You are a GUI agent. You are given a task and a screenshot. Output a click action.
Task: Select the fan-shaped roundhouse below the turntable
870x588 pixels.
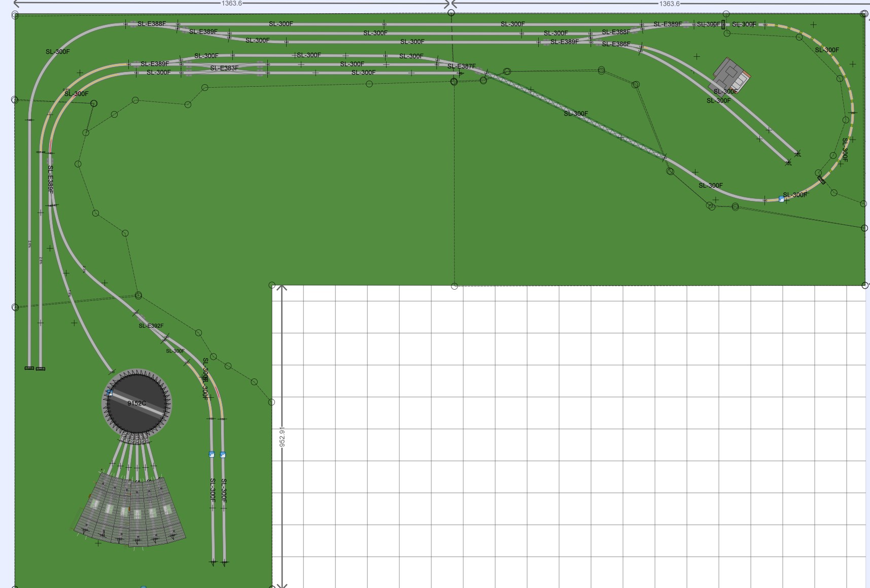(130, 510)
